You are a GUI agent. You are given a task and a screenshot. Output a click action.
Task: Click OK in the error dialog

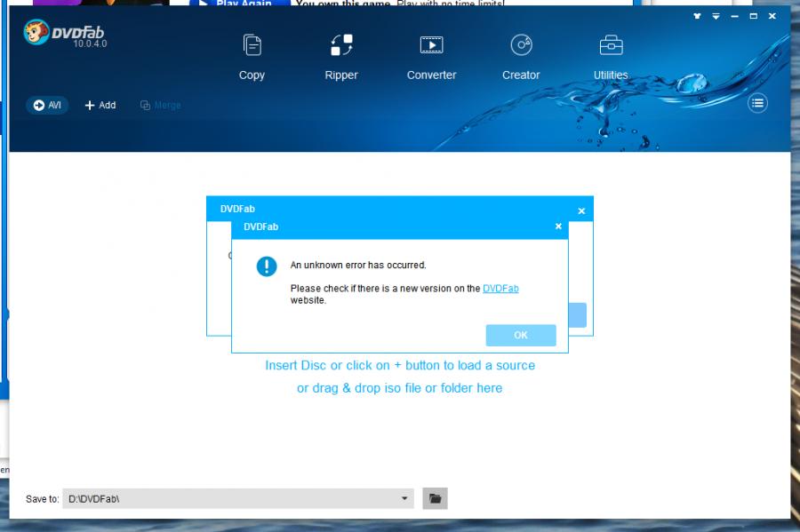point(521,336)
